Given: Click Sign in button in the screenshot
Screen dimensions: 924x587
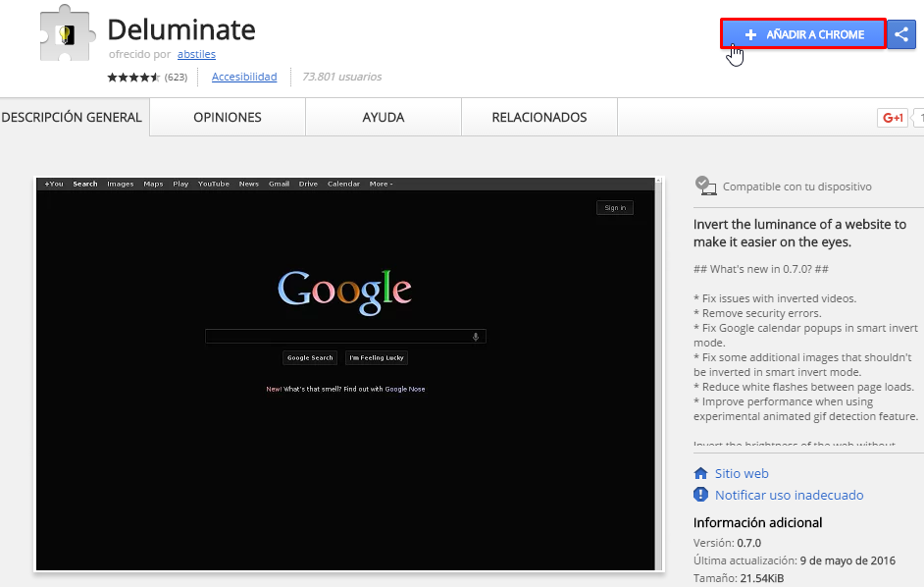Looking at the screenshot, I should click(x=615, y=208).
